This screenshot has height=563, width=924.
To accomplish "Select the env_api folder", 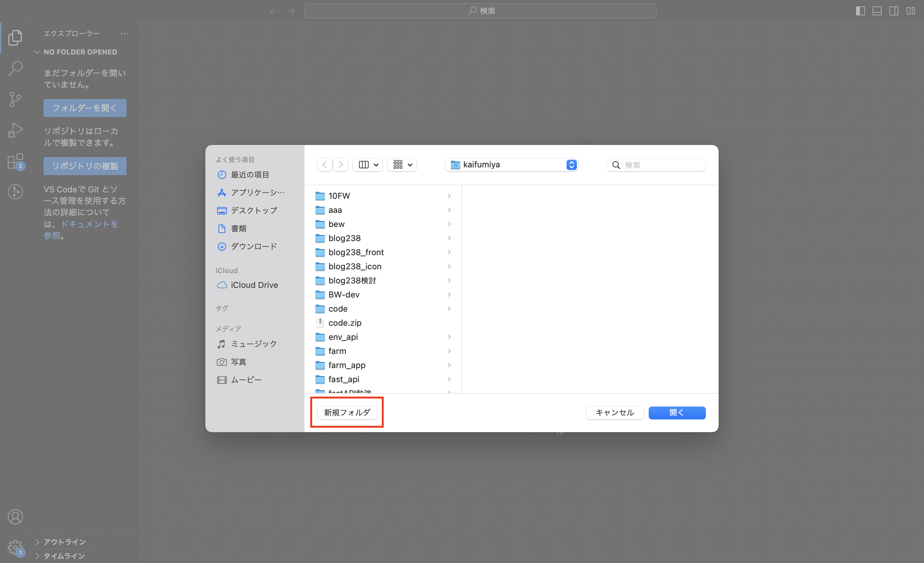I will click(x=383, y=337).
